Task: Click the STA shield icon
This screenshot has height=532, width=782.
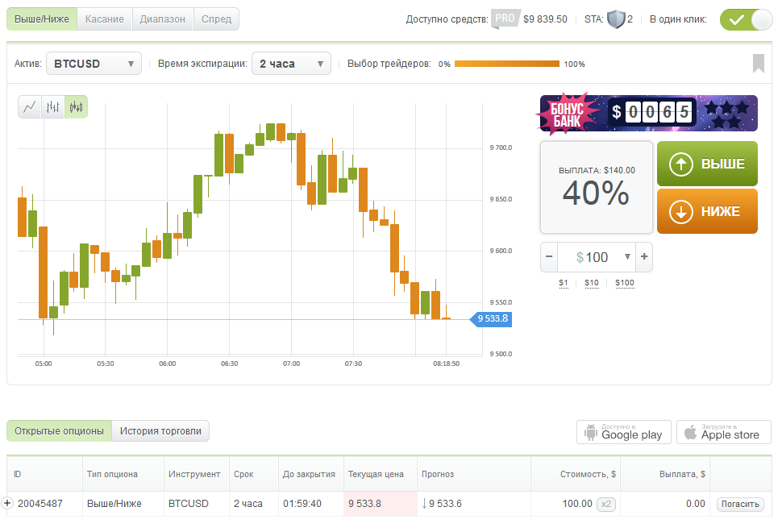Action: tap(616, 19)
